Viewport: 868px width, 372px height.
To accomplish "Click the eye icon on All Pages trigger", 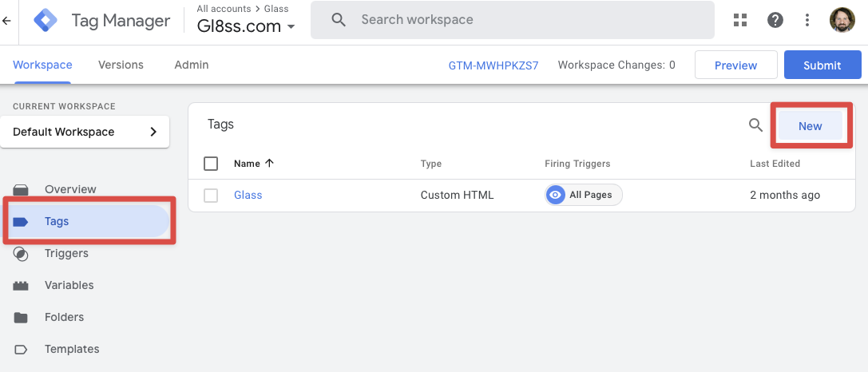I will [555, 195].
